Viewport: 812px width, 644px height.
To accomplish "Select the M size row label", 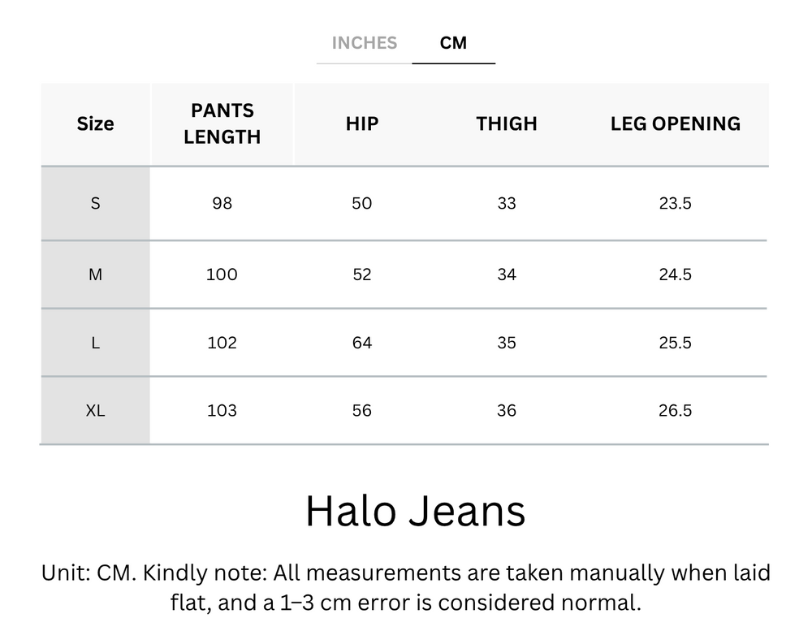I will pos(95,274).
